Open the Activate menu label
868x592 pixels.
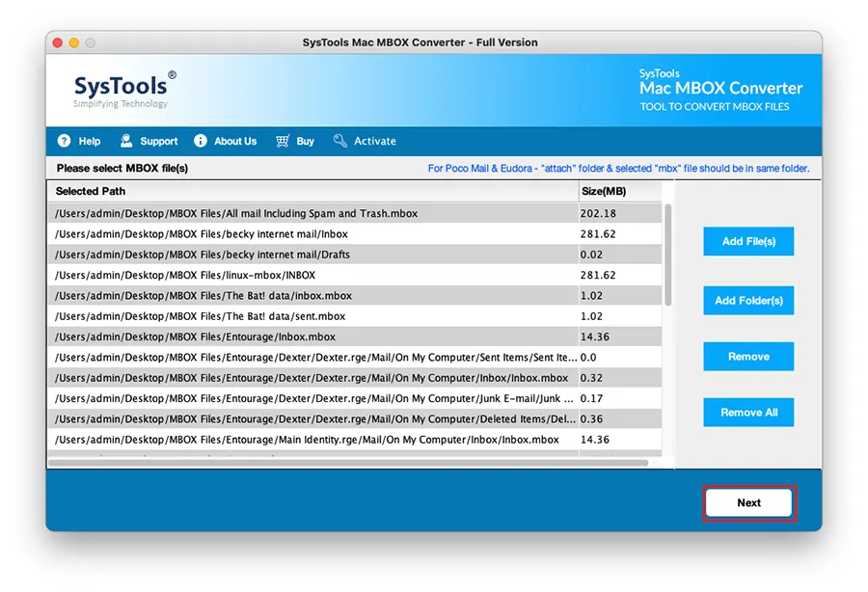(x=375, y=141)
